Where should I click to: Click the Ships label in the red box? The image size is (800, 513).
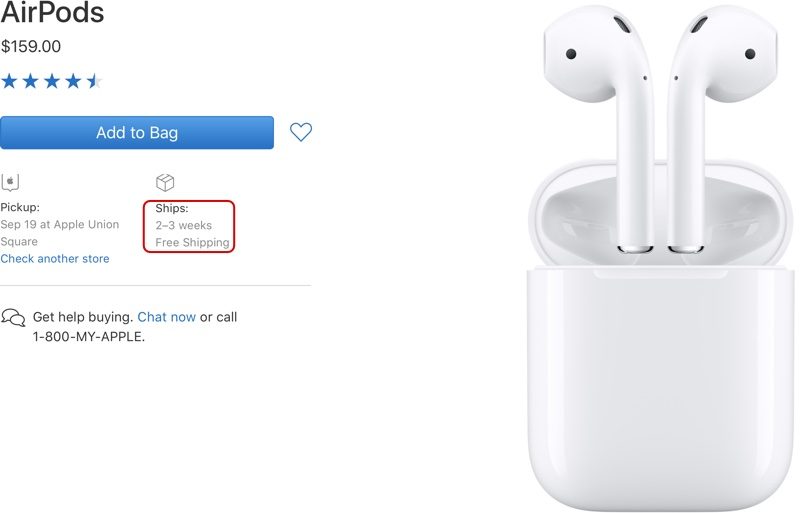[x=172, y=208]
